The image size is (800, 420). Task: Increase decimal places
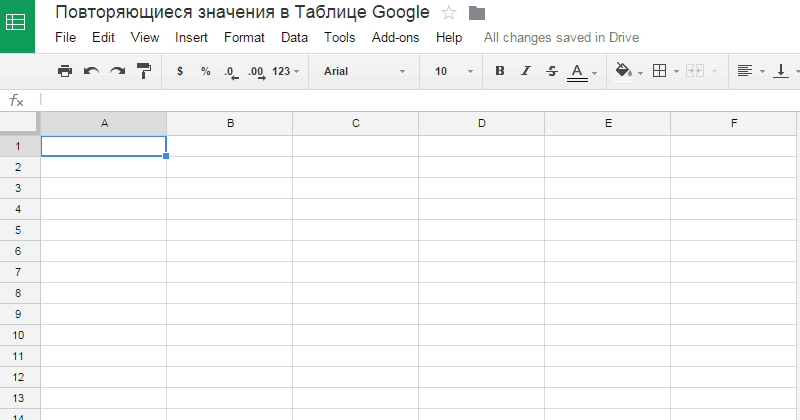[257, 73]
